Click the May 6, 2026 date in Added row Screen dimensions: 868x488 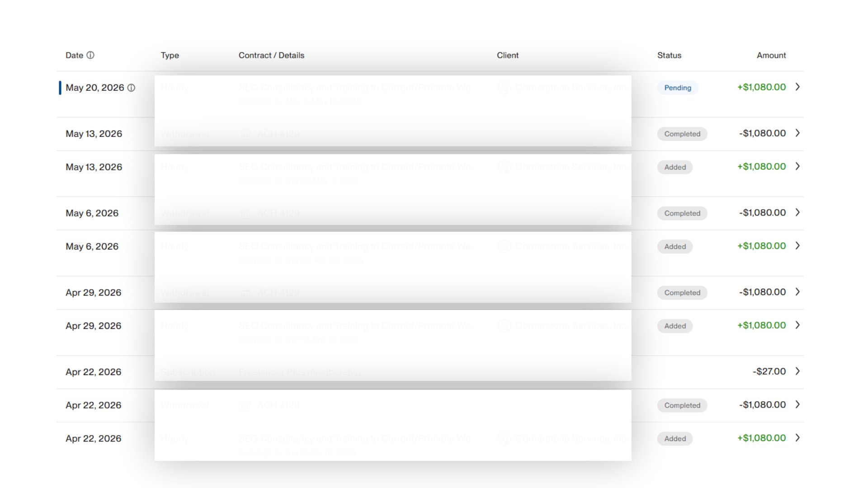92,247
